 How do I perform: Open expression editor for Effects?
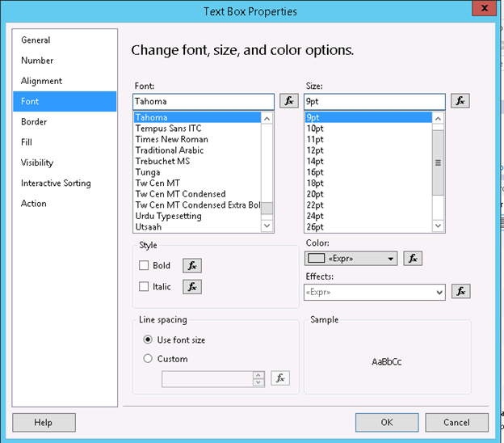(x=460, y=292)
